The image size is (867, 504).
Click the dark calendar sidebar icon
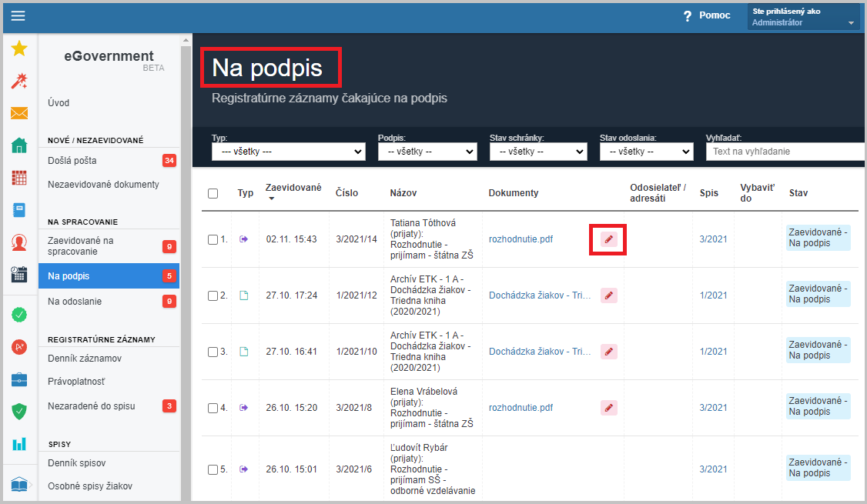(19, 274)
